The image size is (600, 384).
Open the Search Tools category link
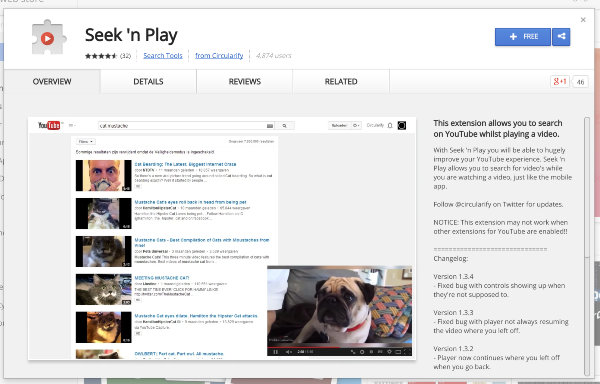pyautogui.click(x=163, y=55)
